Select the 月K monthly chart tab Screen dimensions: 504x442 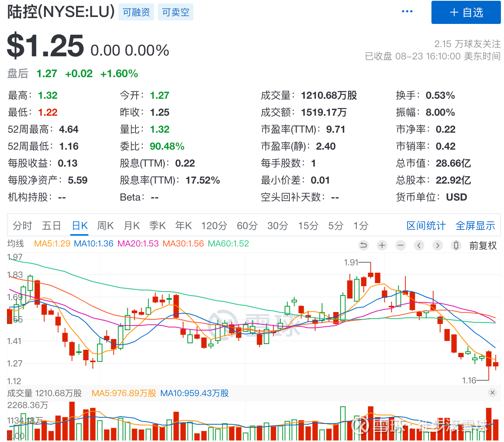click(131, 226)
